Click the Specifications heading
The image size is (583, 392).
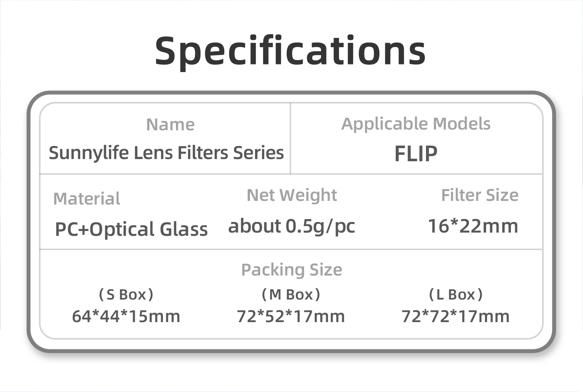[290, 51]
